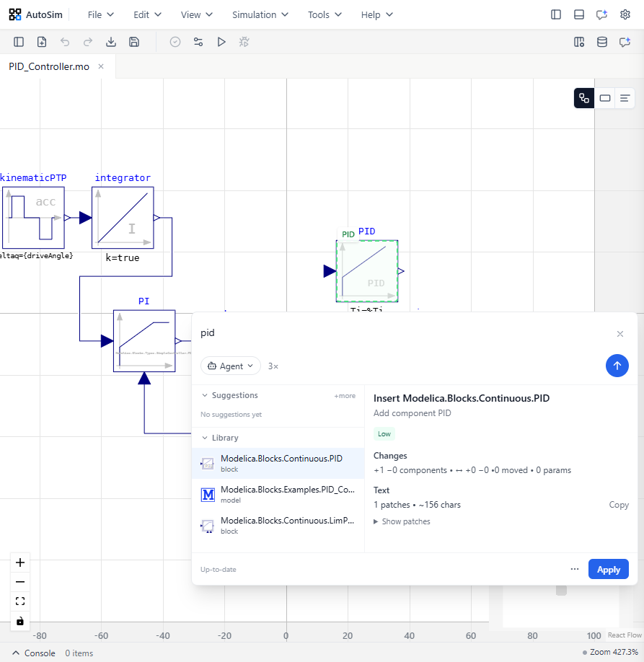Validate the model with the check icon
This screenshot has height=662, width=644.
[175, 42]
